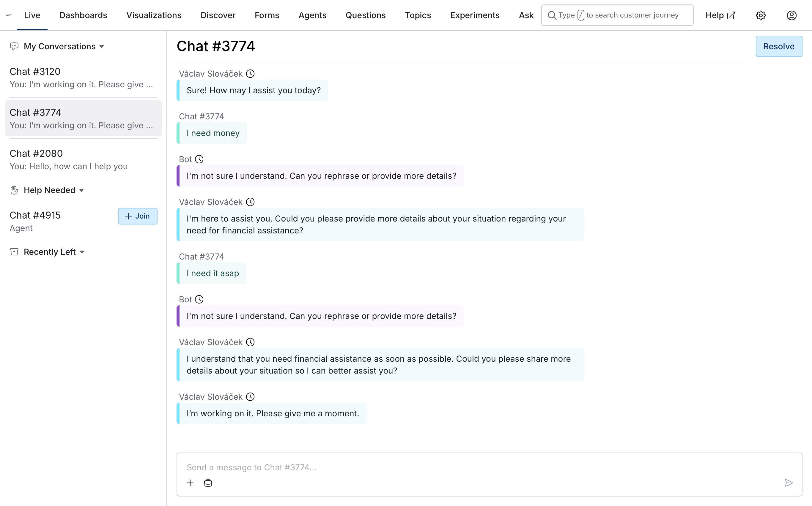
Task: Click the send message arrow icon
Action: point(789,483)
